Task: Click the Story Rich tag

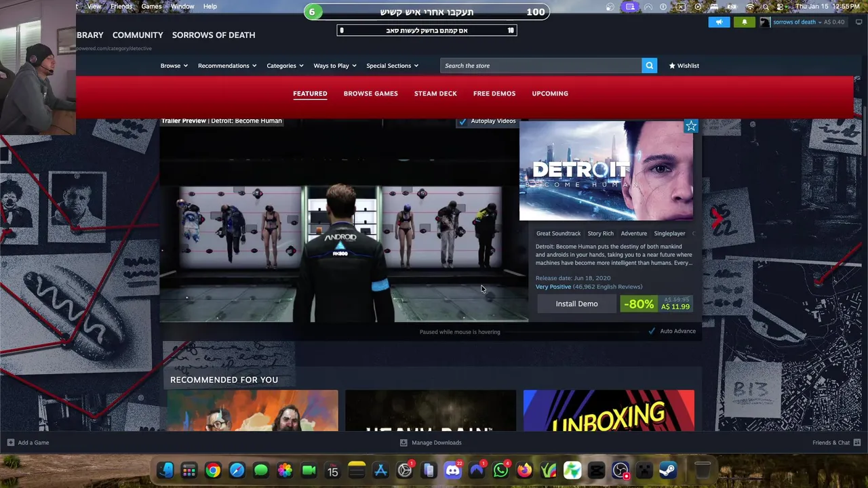Action: coord(600,233)
